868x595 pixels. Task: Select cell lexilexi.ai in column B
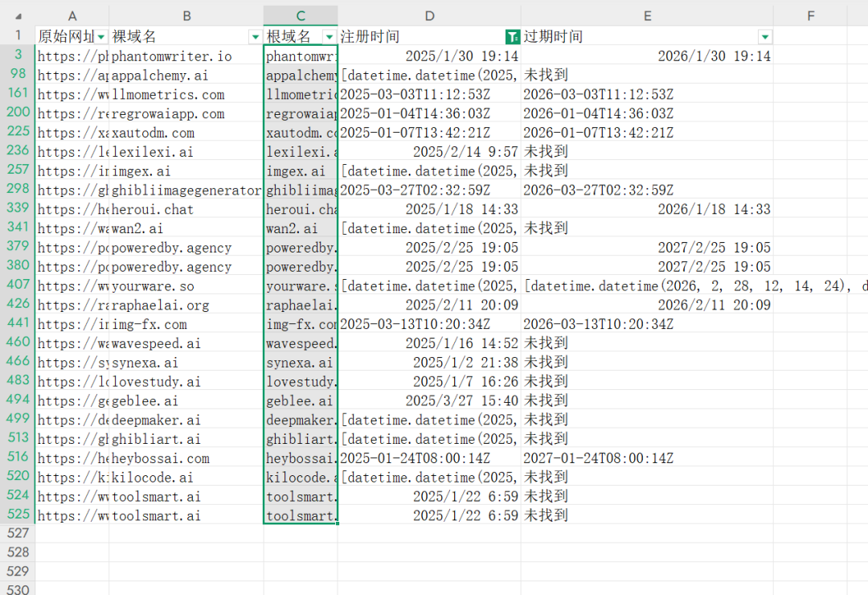pyautogui.click(x=186, y=152)
